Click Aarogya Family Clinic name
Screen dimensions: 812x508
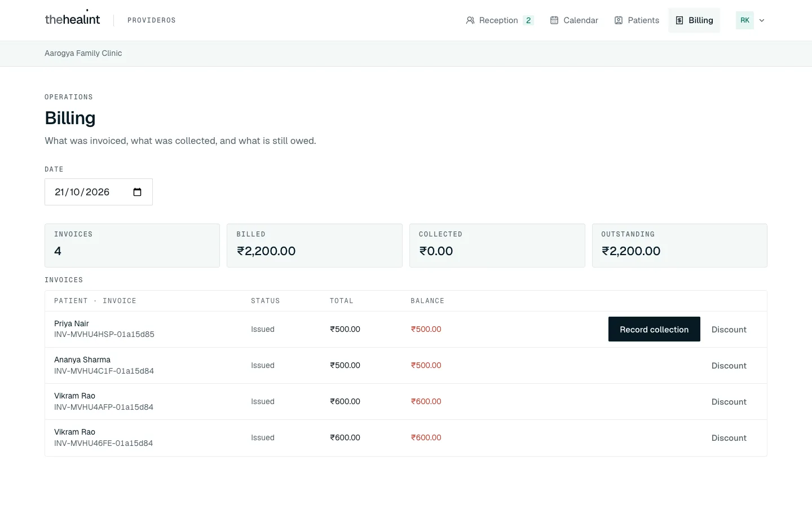tap(83, 53)
